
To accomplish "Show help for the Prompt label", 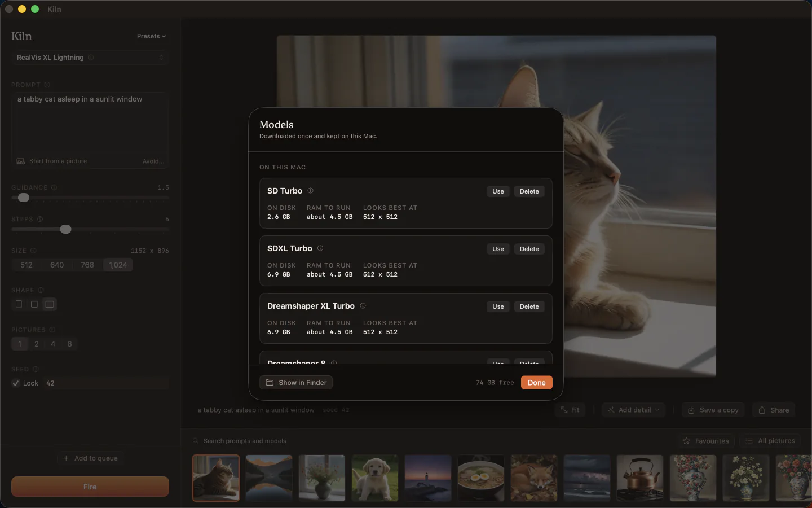I will pos(47,85).
